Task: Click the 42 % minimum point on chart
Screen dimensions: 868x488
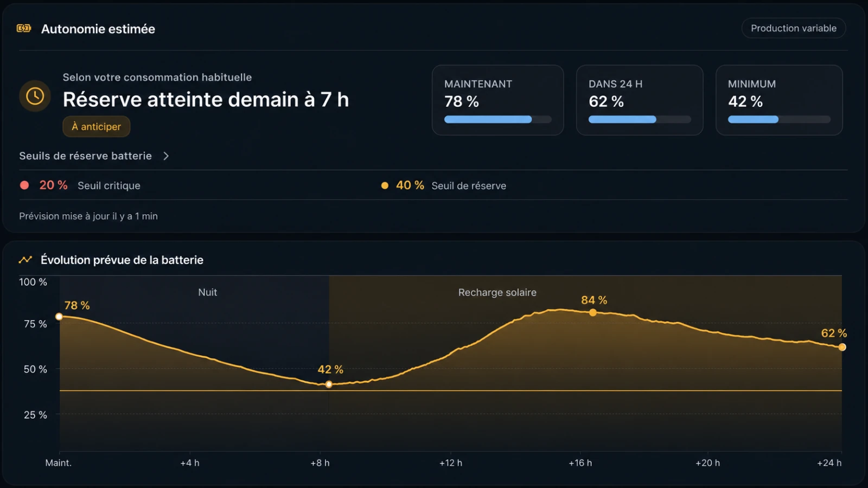Action: click(x=329, y=384)
